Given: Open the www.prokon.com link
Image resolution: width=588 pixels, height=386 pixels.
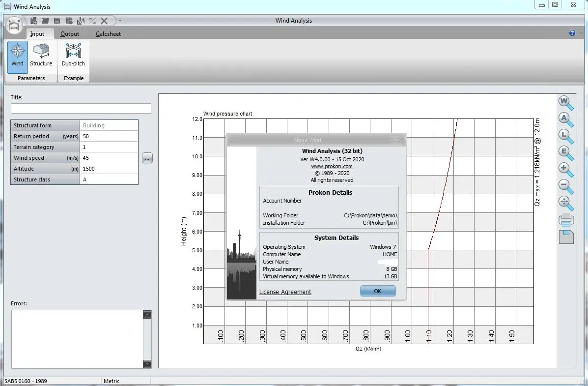Looking at the screenshot, I should click(x=332, y=166).
